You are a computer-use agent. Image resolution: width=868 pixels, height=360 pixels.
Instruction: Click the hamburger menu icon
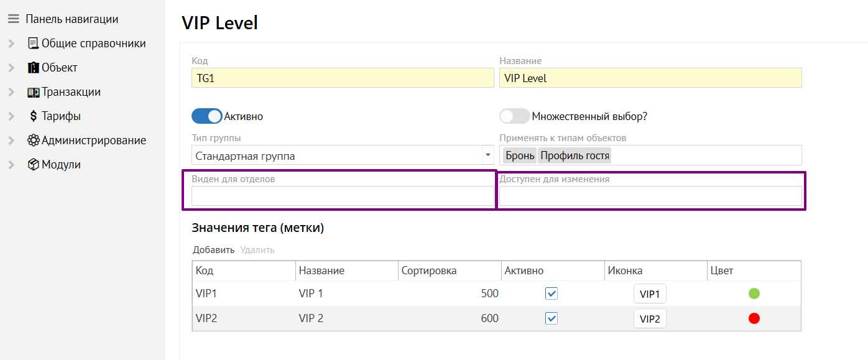(x=14, y=19)
